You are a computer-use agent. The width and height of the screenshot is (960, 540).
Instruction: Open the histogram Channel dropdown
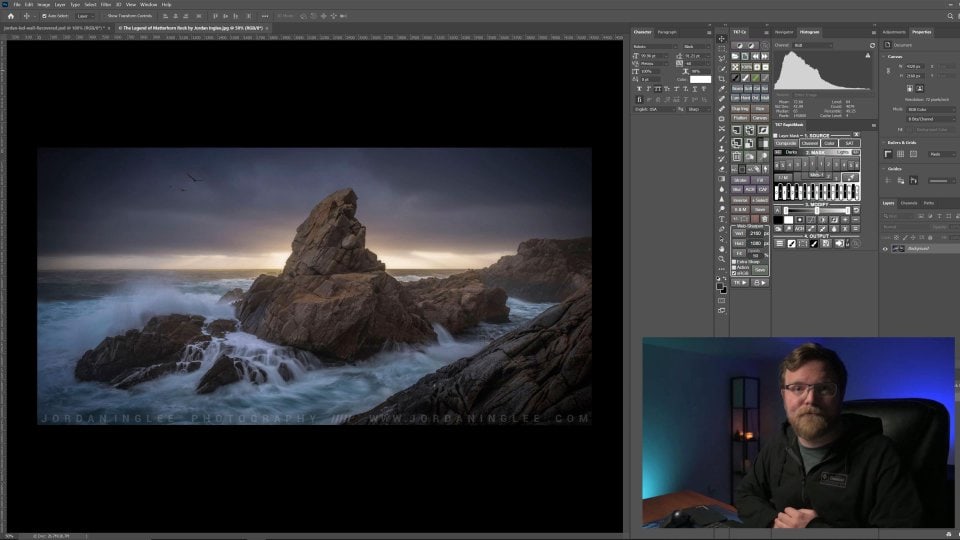coord(812,45)
